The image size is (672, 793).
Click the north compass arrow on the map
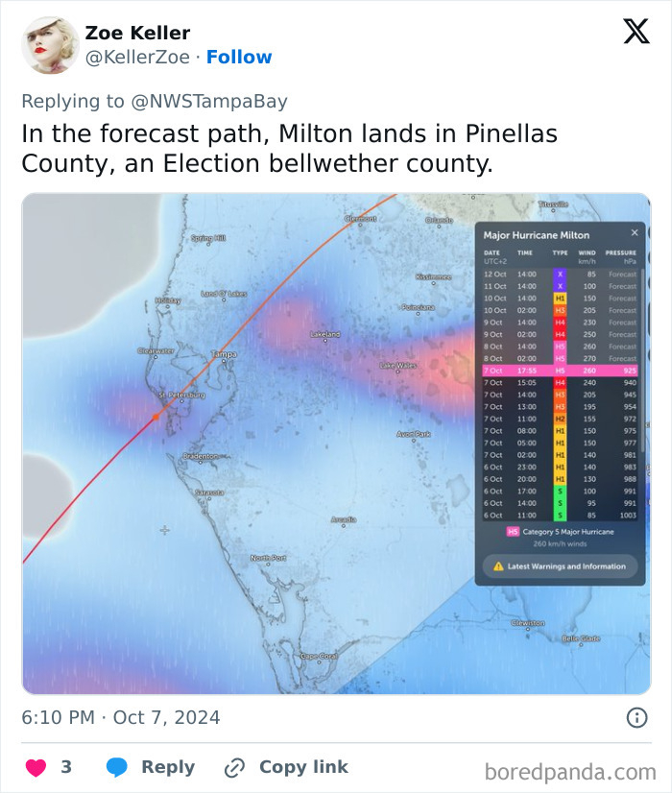[165, 528]
